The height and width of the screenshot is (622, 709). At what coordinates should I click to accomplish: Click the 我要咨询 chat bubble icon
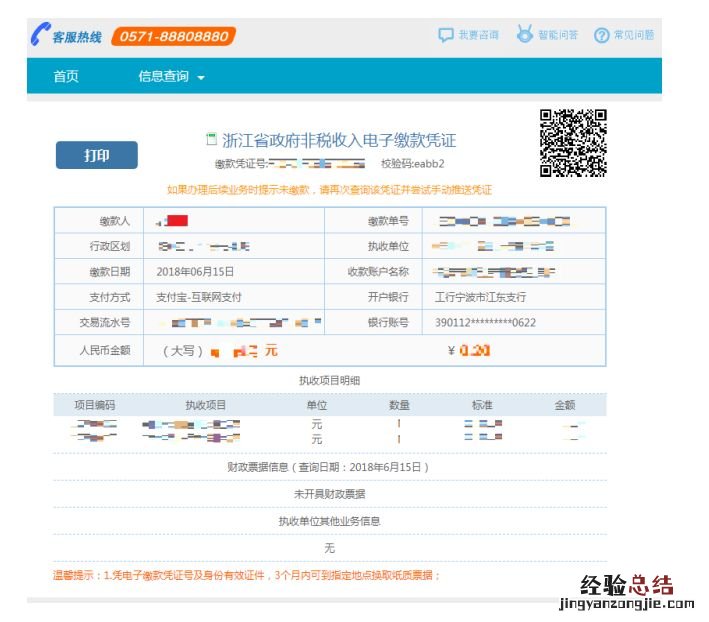(446, 35)
